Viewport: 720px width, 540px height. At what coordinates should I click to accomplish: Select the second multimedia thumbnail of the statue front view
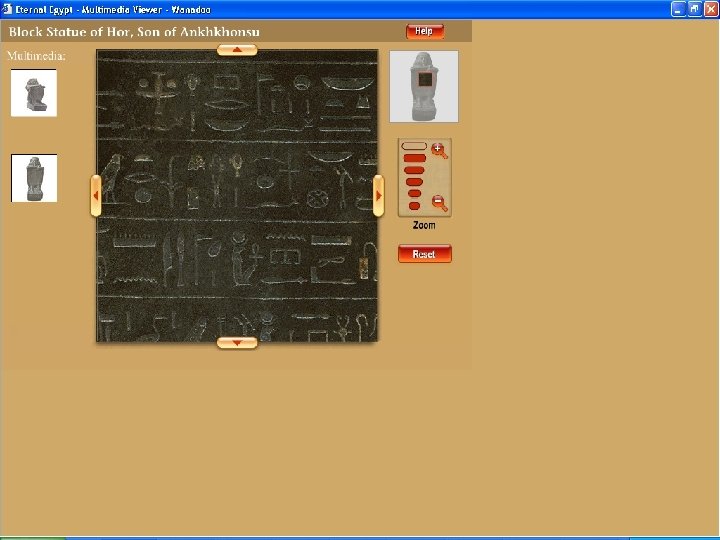point(34,178)
